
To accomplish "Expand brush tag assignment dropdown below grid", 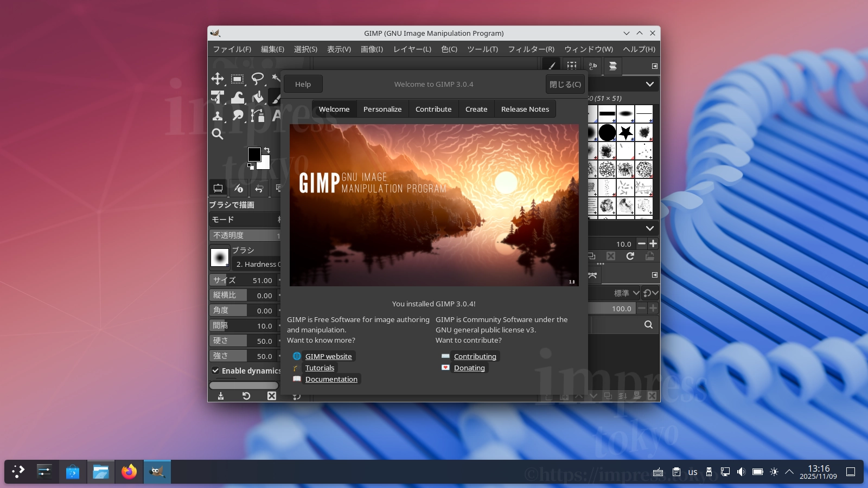I will [x=649, y=228].
